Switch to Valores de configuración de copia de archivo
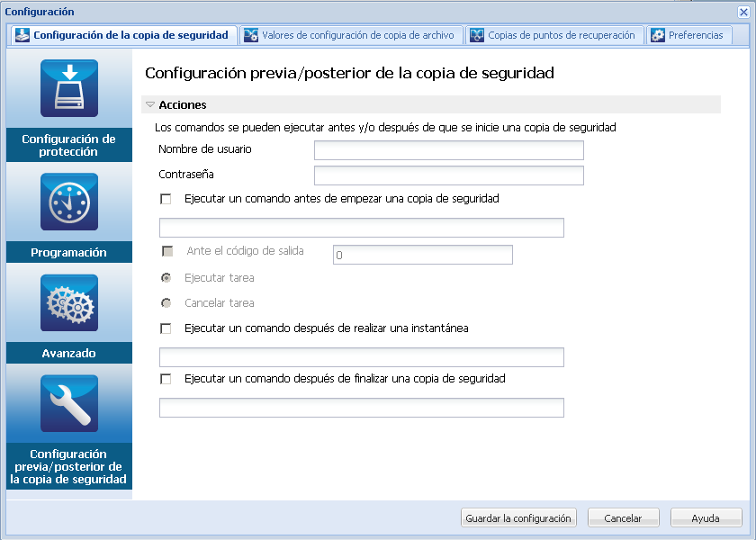Viewport: 756px width, 540px height. (x=351, y=35)
